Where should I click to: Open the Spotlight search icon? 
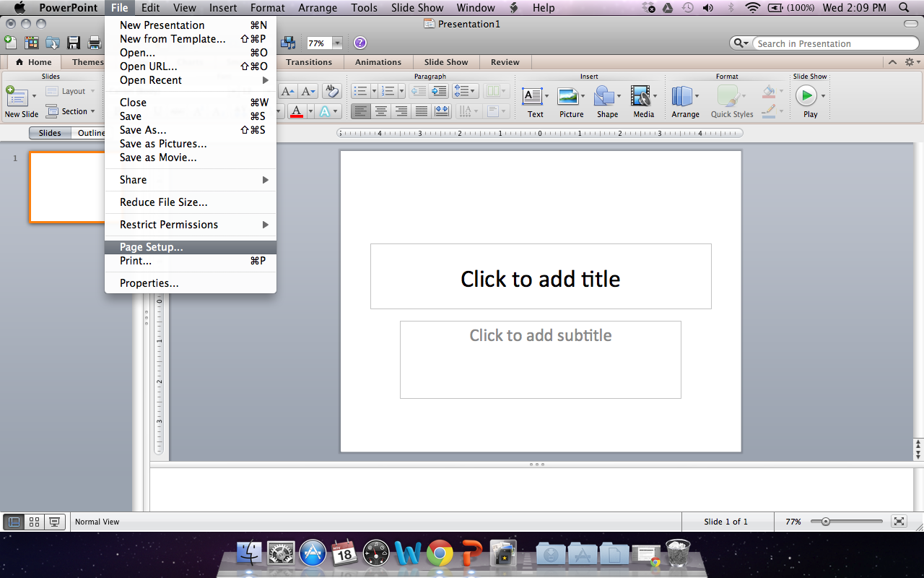[x=904, y=8]
